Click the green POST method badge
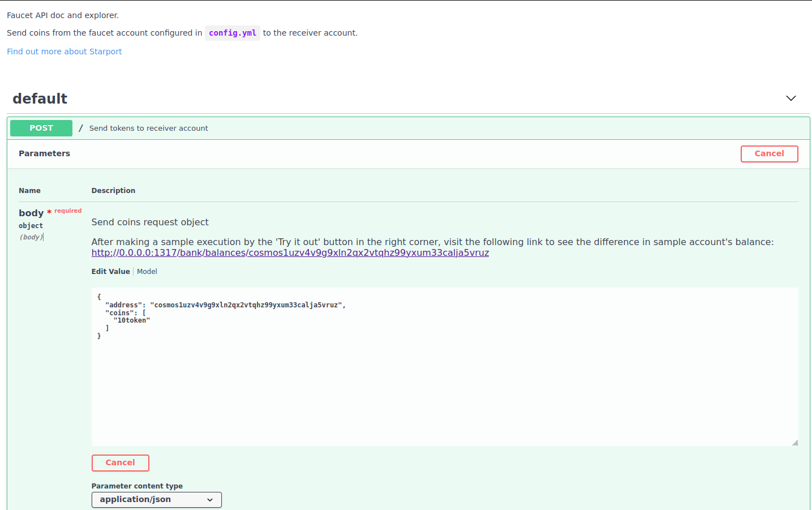This screenshot has height=510, width=812. (x=41, y=128)
